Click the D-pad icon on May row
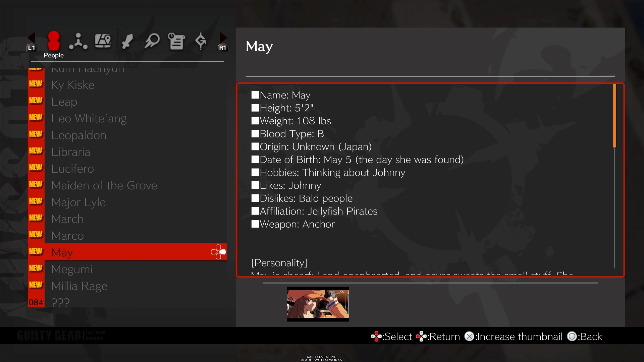 218,252
